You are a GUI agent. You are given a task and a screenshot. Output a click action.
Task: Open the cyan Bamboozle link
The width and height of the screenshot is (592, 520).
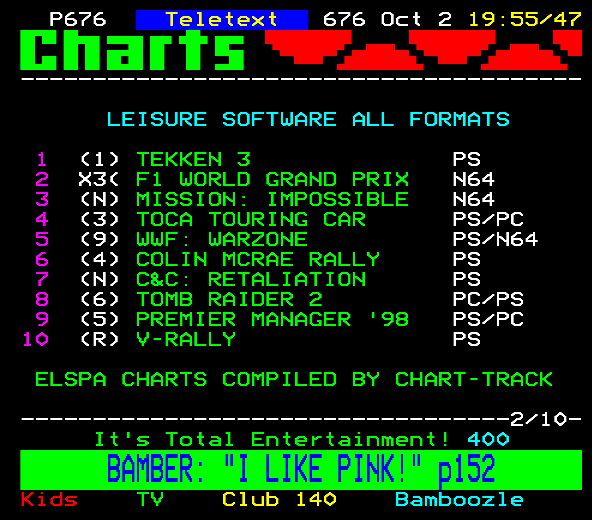click(459, 500)
